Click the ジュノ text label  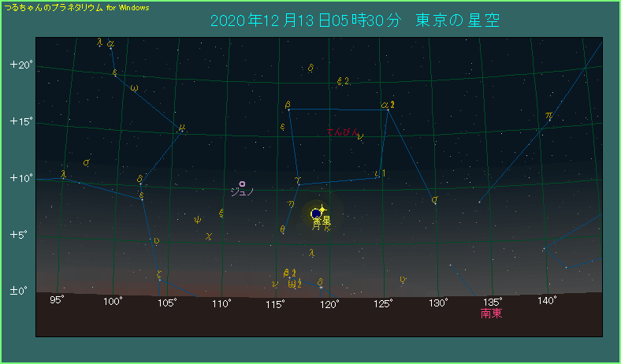(x=242, y=192)
